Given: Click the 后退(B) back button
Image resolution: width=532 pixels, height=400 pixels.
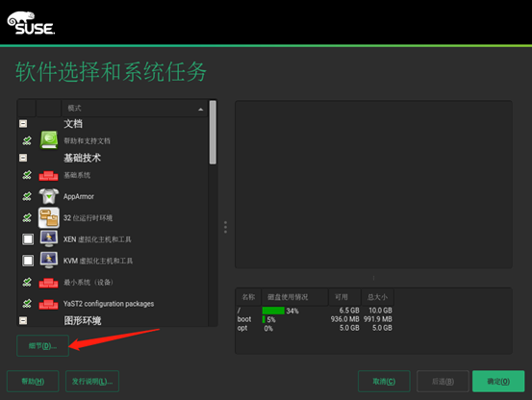Looking at the screenshot, I should click(x=443, y=382).
